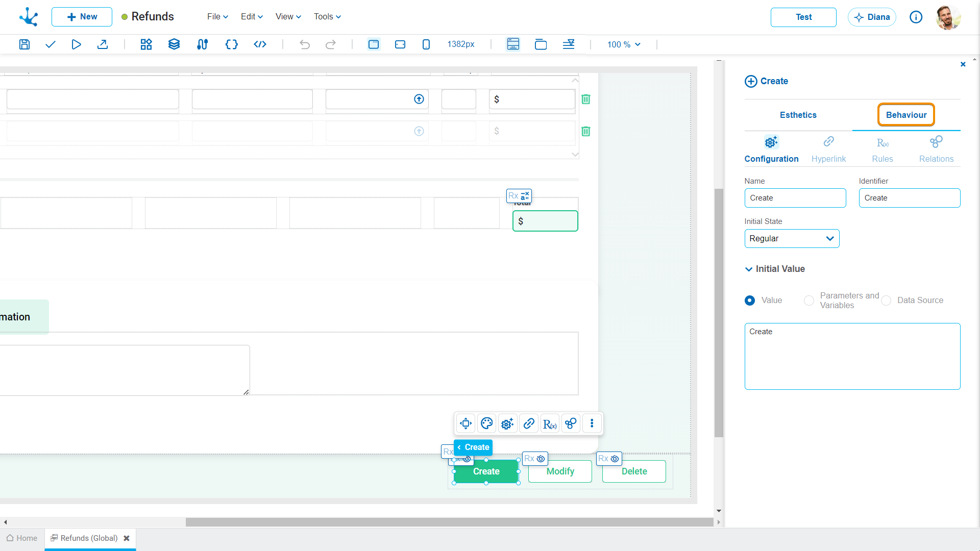Image resolution: width=980 pixels, height=551 pixels.
Task: Click the hyperlink chain icon in floating toolbar
Action: coord(529,423)
